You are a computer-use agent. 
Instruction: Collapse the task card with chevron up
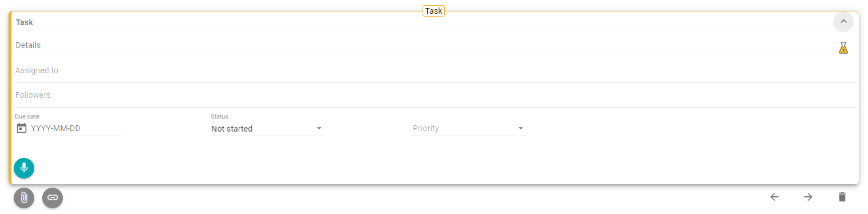tap(843, 22)
